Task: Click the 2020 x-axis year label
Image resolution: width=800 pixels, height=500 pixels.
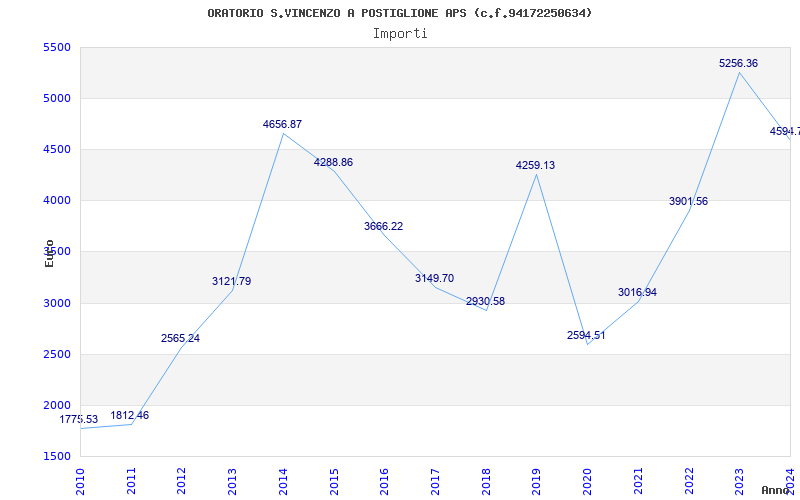Action: pos(587,481)
